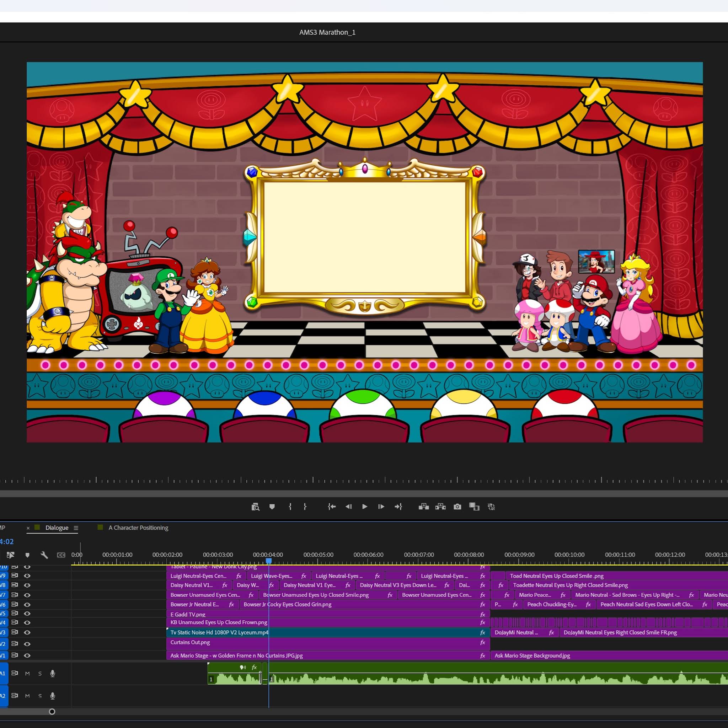728x728 pixels.
Task: Toggle snap/insert sequences as nests icon
Action: [x=11, y=555]
